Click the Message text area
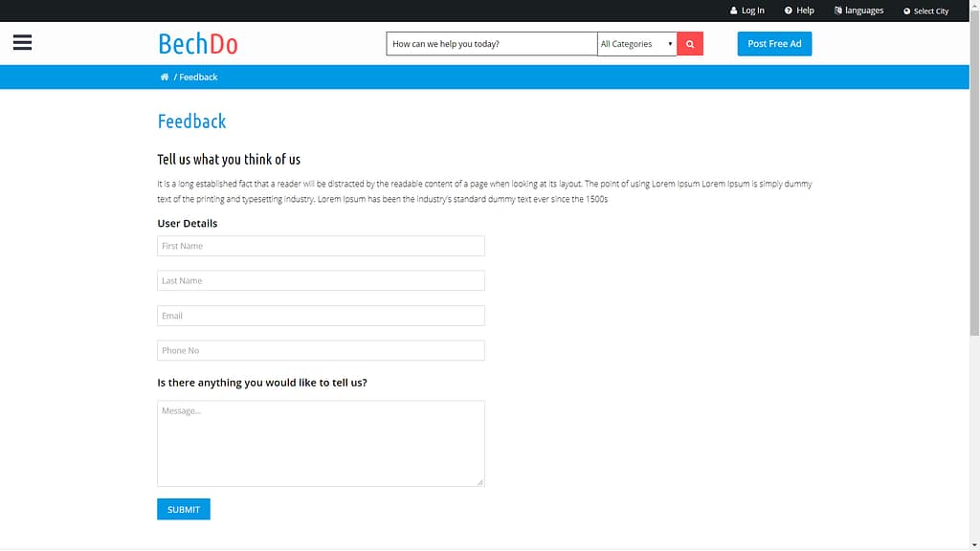Image resolution: width=980 pixels, height=551 pixels. [321, 442]
